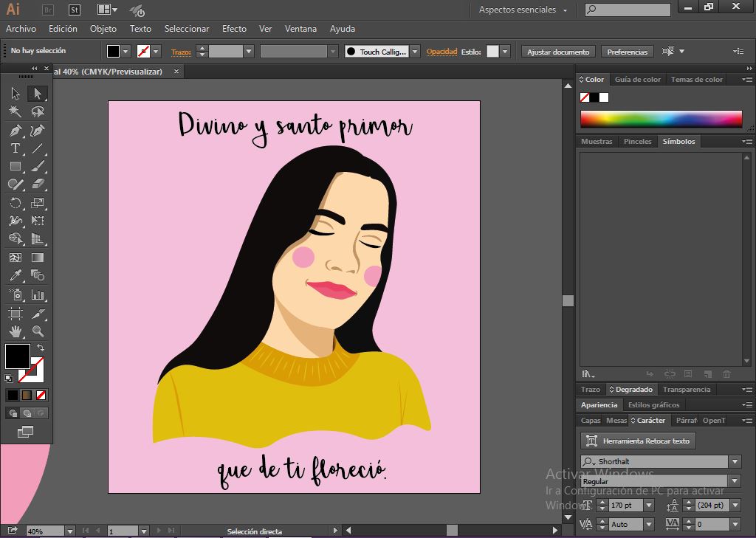Pick a color from the spectrum bar
Image resolution: width=756 pixels, height=538 pixels.
661,119
